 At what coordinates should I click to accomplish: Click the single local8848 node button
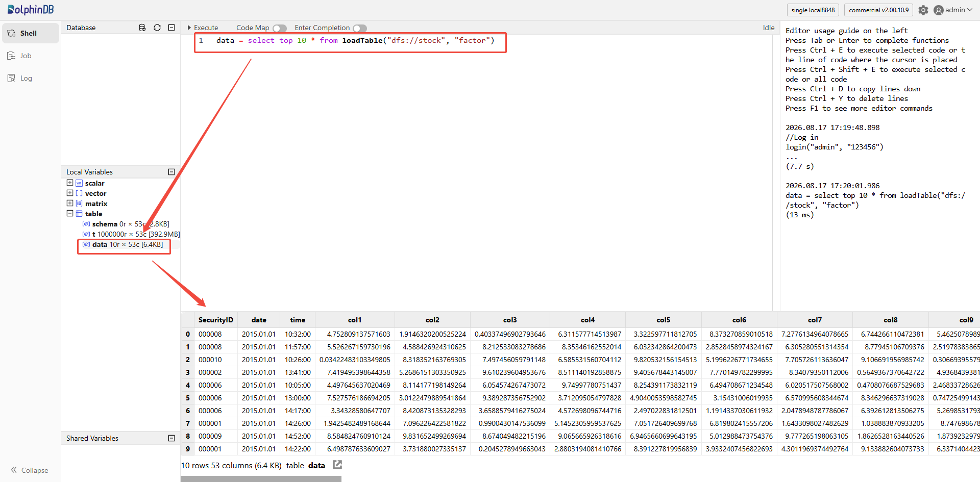point(813,10)
